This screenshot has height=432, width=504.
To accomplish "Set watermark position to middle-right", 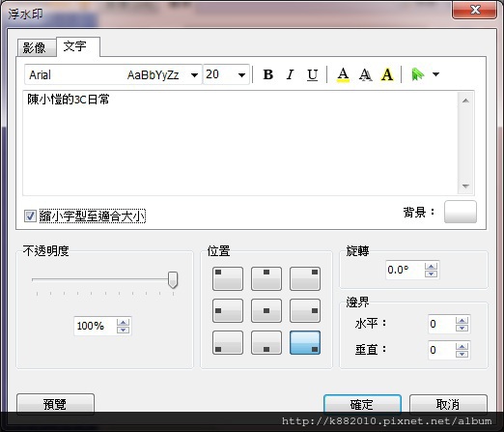I will [305, 310].
